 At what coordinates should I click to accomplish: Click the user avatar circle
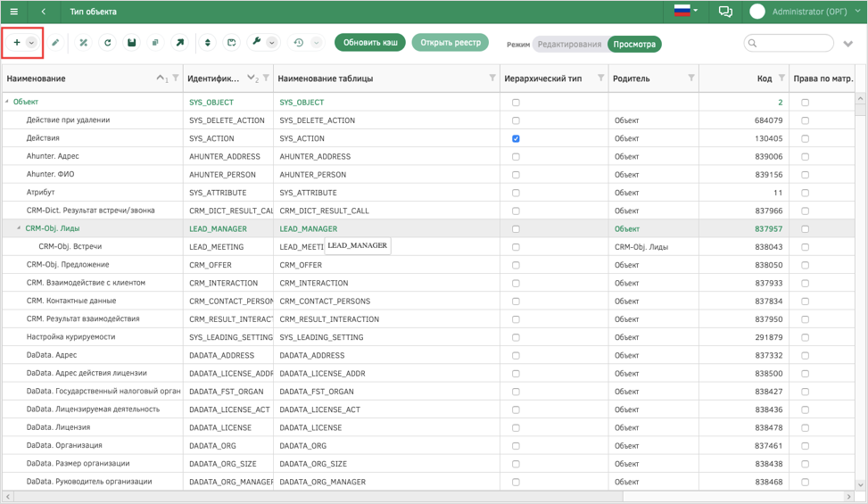[x=756, y=12]
